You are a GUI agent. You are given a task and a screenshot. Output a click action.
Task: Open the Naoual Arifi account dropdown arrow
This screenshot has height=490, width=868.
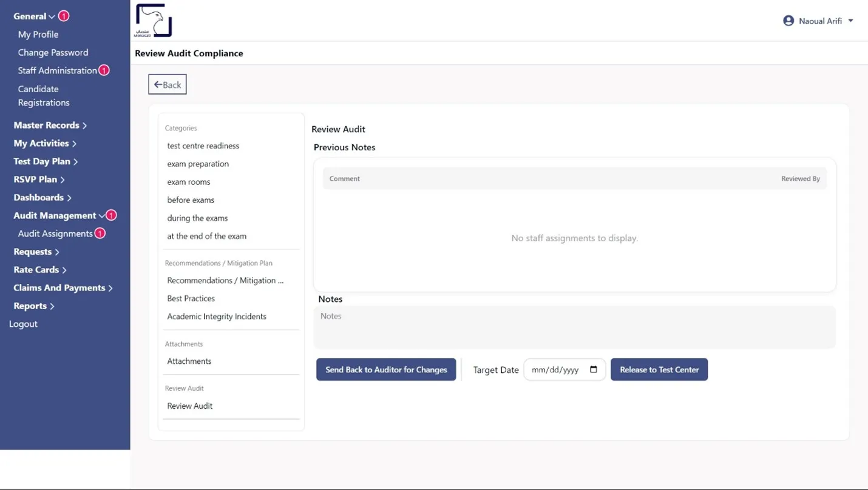tap(850, 21)
